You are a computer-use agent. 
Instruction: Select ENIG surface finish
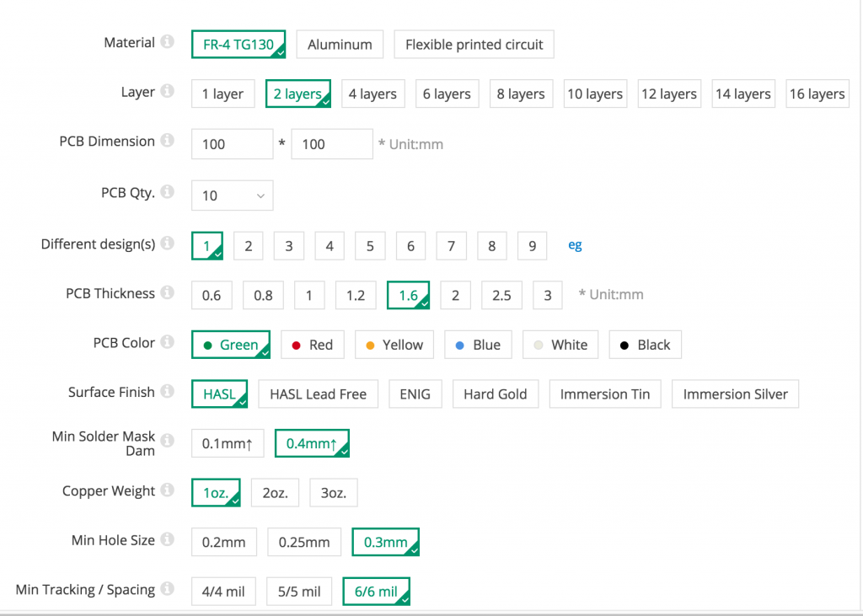click(x=415, y=394)
